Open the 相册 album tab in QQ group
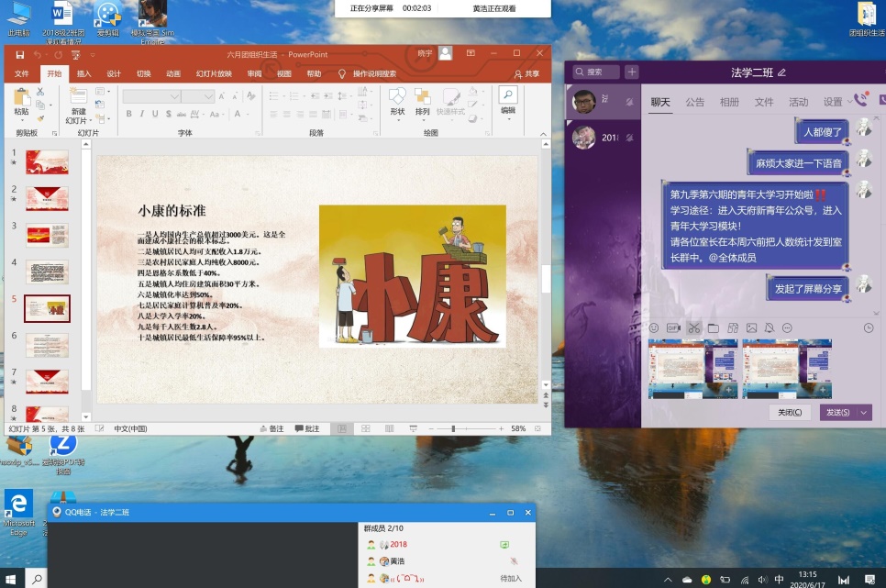The width and height of the screenshot is (886, 588). [x=729, y=102]
